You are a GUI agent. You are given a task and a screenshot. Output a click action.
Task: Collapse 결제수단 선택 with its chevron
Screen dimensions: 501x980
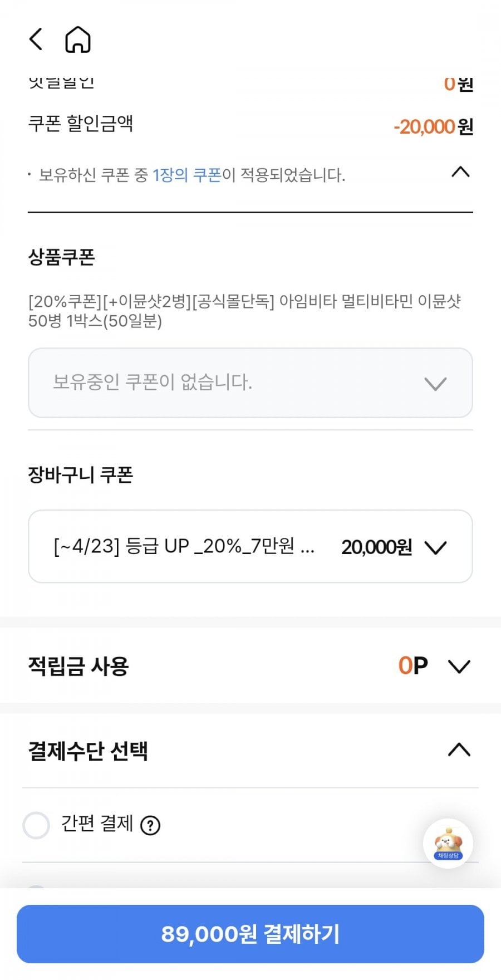459,751
